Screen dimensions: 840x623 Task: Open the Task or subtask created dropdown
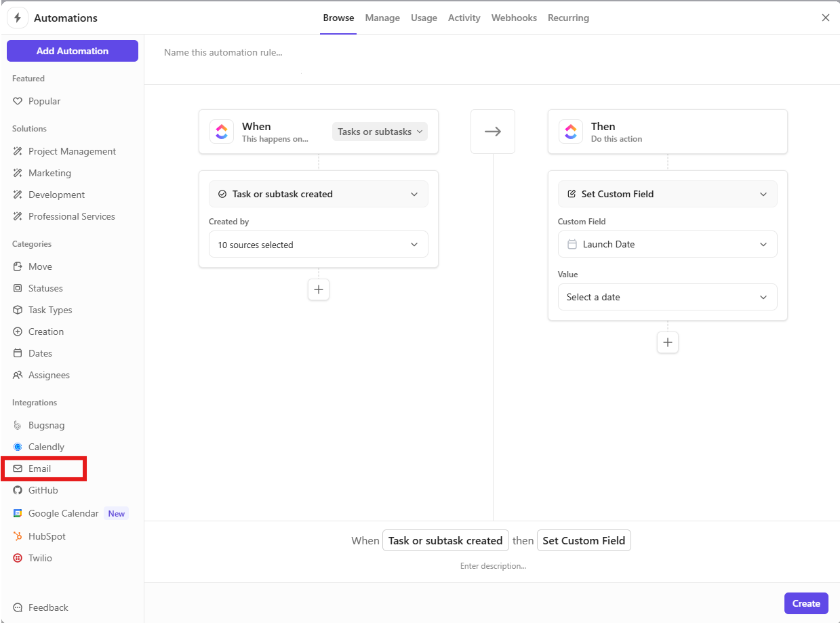tap(319, 194)
